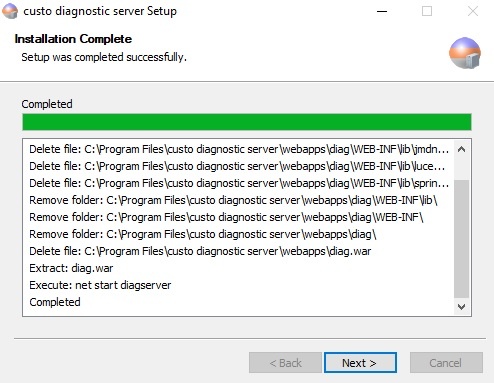
Task: Click the green installation progress bar
Action: coord(247,122)
